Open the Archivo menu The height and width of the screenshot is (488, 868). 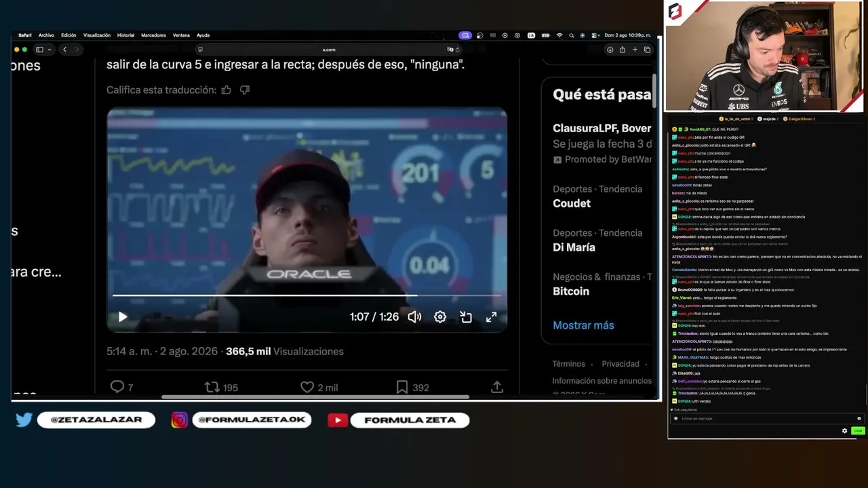pos(46,35)
